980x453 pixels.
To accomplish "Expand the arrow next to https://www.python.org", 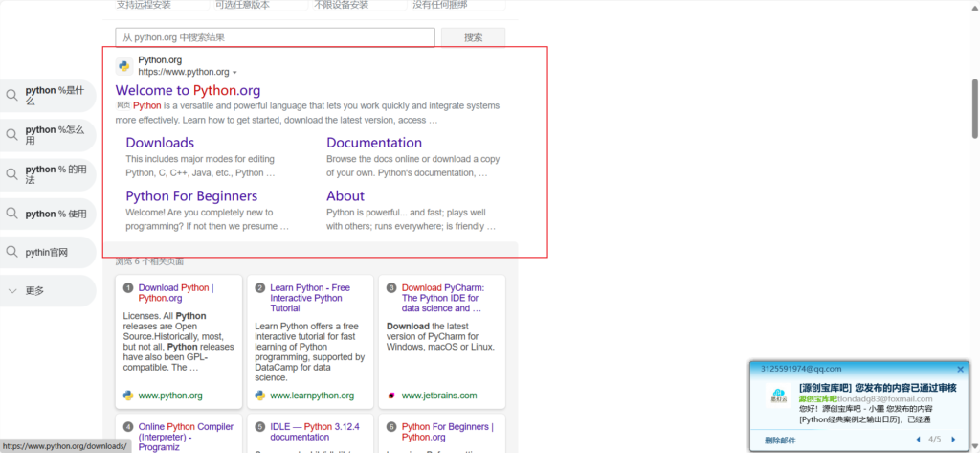I will tap(234, 73).
